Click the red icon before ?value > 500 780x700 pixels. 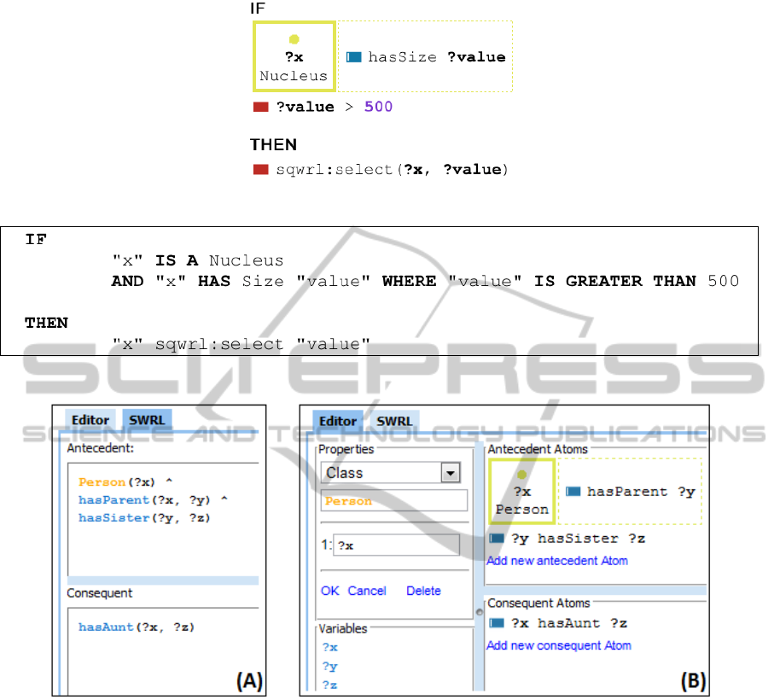(261, 108)
